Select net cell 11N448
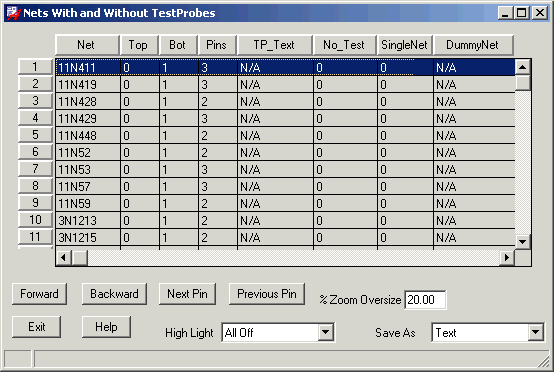 click(x=88, y=135)
